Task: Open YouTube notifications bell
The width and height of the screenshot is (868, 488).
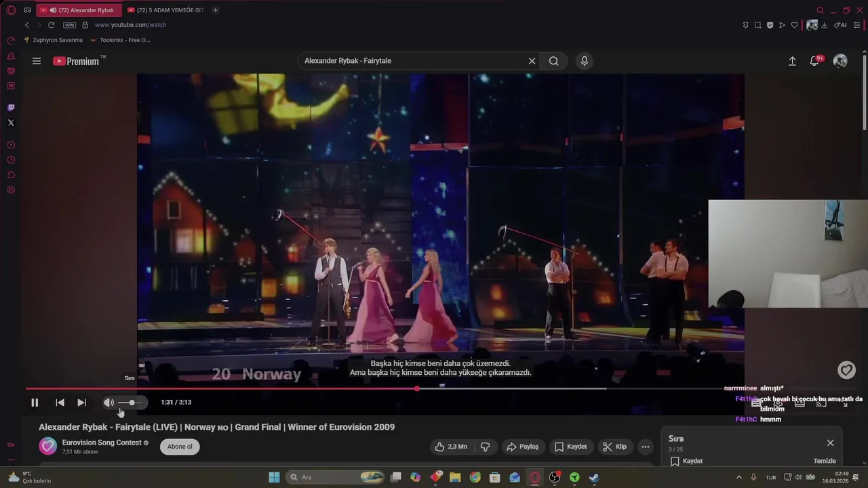Action: (x=815, y=61)
